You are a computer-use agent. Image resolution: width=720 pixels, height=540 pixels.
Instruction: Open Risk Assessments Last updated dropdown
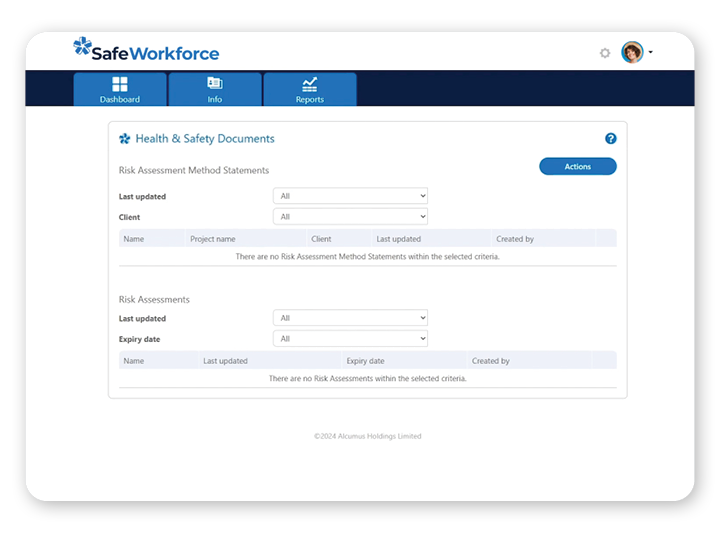pyautogui.click(x=350, y=318)
